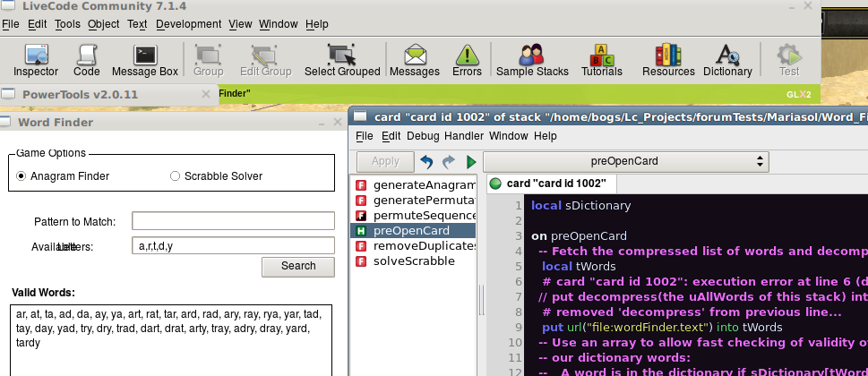Click the Pattern to Match field
Image resolution: width=868 pixels, height=376 pixels.
(x=233, y=221)
